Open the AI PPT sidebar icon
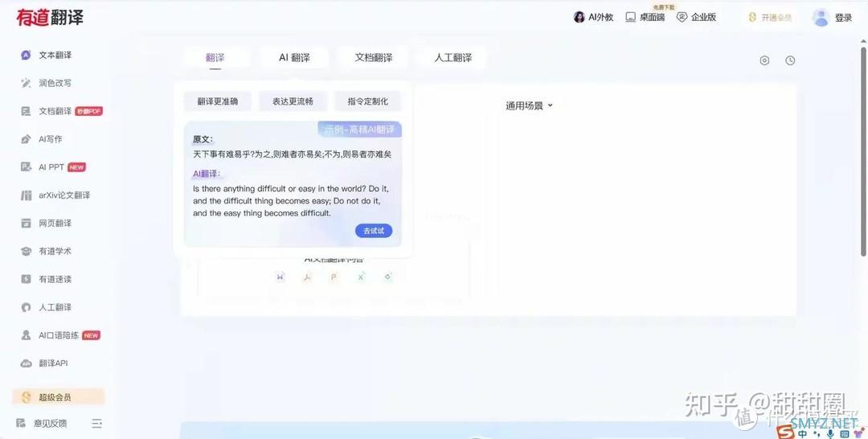The height and width of the screenshot is (439, 868). pos(26,167)
